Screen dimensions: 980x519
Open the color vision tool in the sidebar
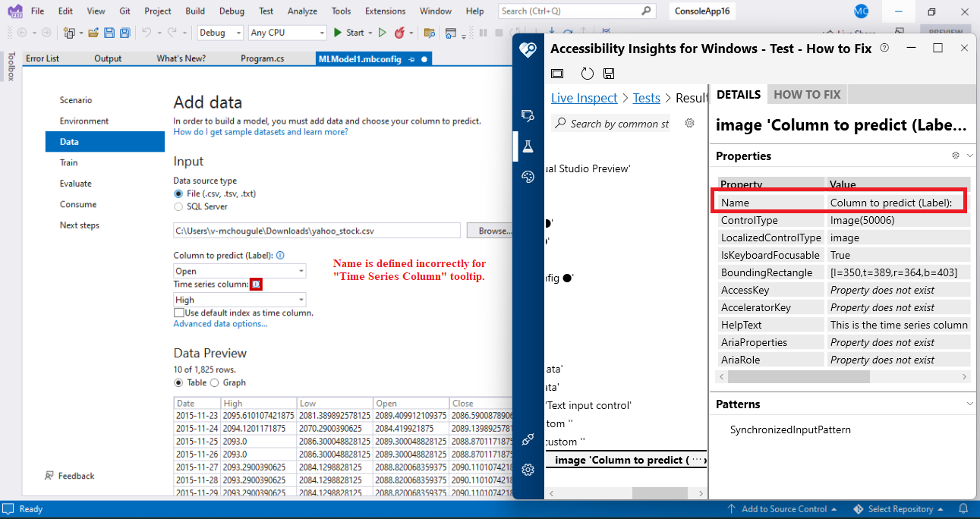click(528, 178)
